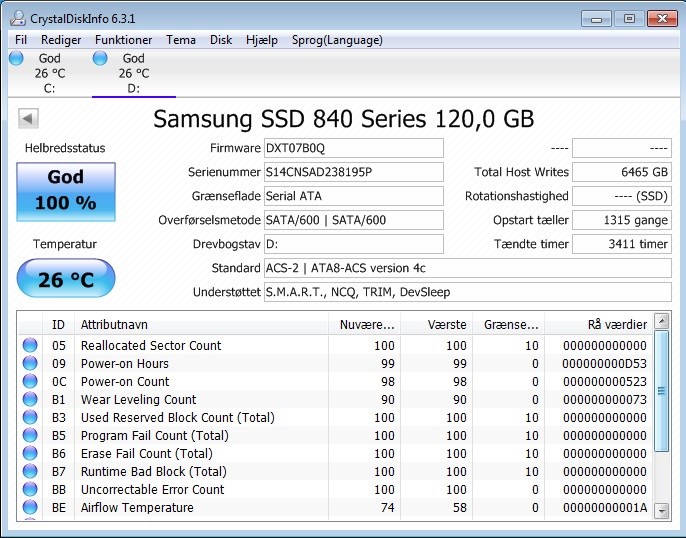This screenshot has width=686, height=538.
Task: Click the Attributnavn column header
Action: tap(201, 325)
